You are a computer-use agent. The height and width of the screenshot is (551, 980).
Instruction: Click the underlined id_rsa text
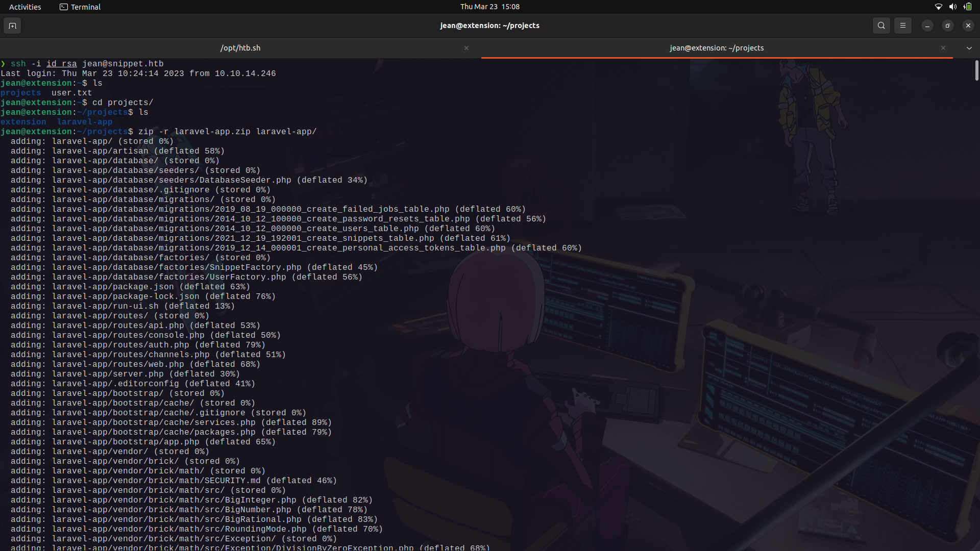[x=61, y=63]
